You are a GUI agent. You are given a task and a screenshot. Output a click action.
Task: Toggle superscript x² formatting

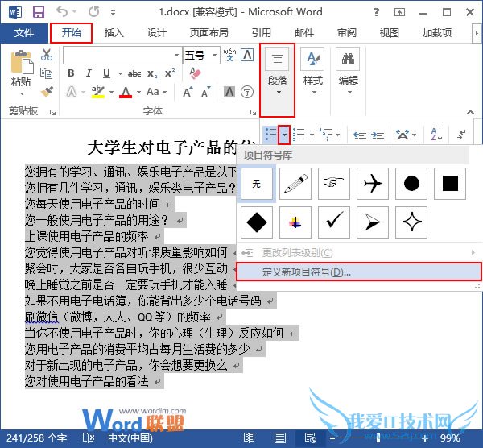point(170,73)
